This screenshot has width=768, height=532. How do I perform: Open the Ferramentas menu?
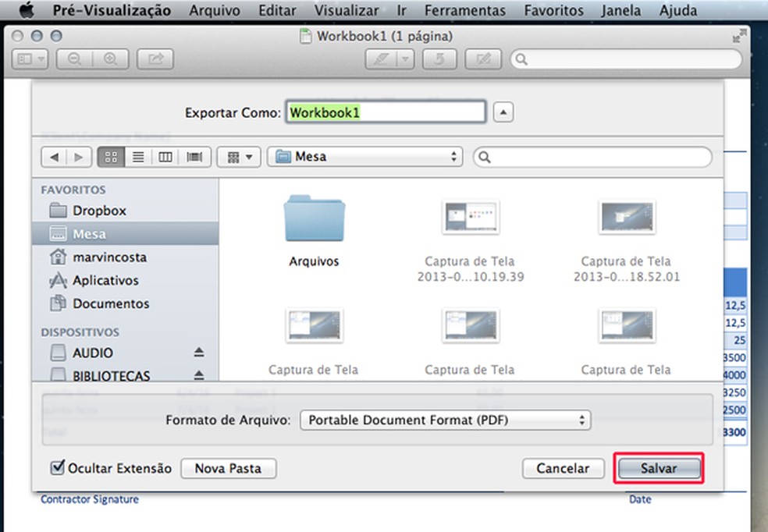tap(465, 10)
